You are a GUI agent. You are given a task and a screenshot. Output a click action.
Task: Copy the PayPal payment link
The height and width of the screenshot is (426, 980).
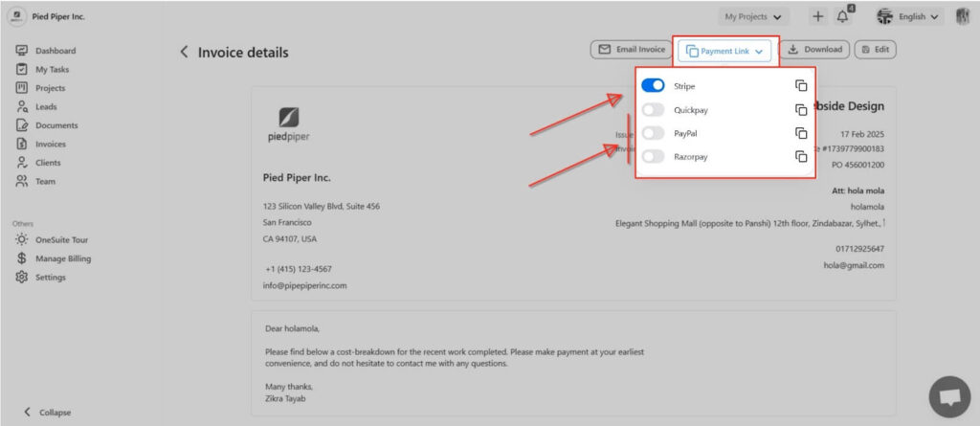click(x=801, y=133)
